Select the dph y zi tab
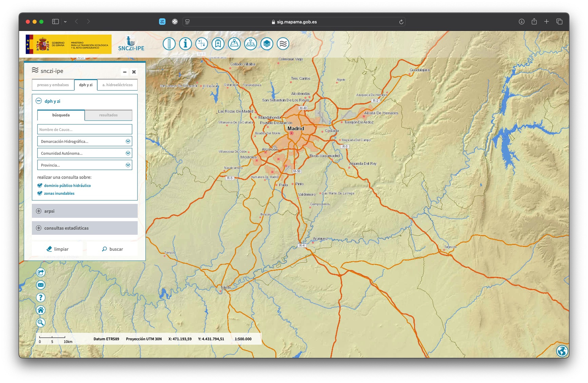 coord(86,85)
